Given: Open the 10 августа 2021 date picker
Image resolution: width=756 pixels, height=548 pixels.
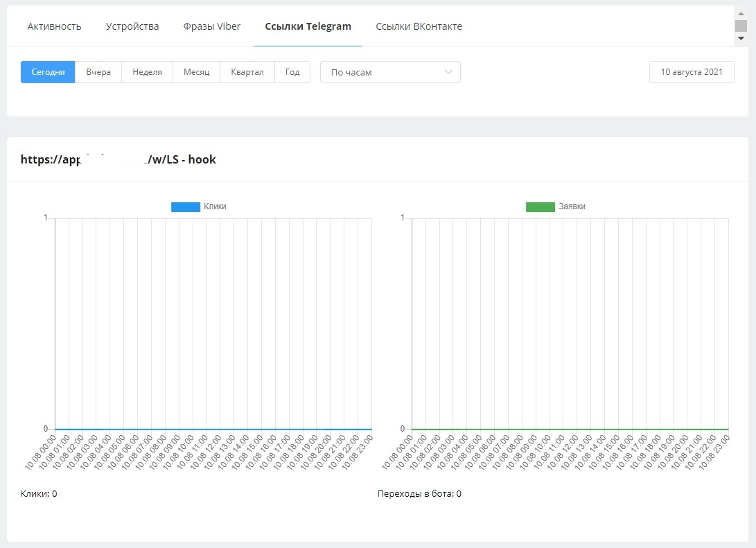Looking at the screenshot, I should pyautogui.click(x=691, y=72).
